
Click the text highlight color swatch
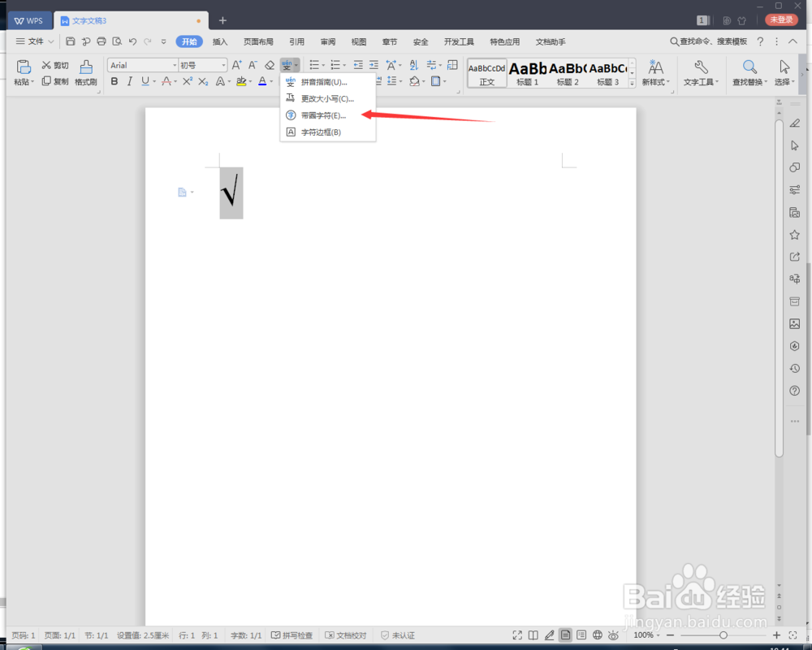pyautogui.click(x=241, y=81)
